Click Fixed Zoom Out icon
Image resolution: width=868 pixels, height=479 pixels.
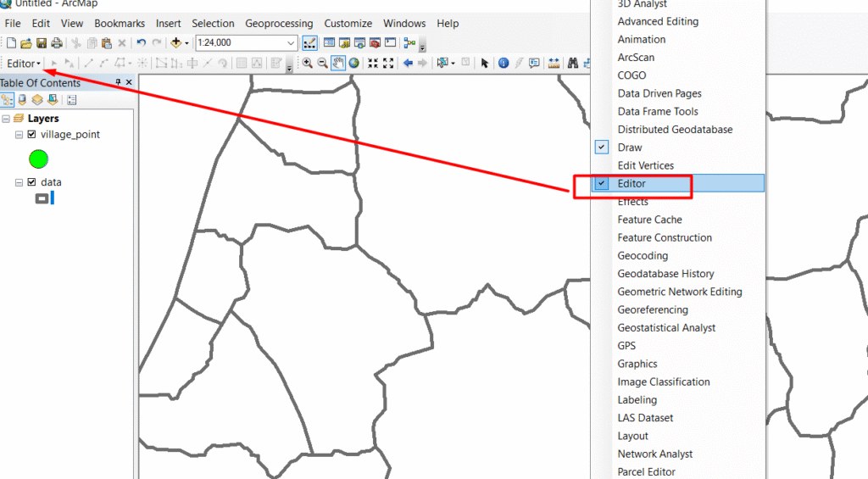(x=388, y=63)
